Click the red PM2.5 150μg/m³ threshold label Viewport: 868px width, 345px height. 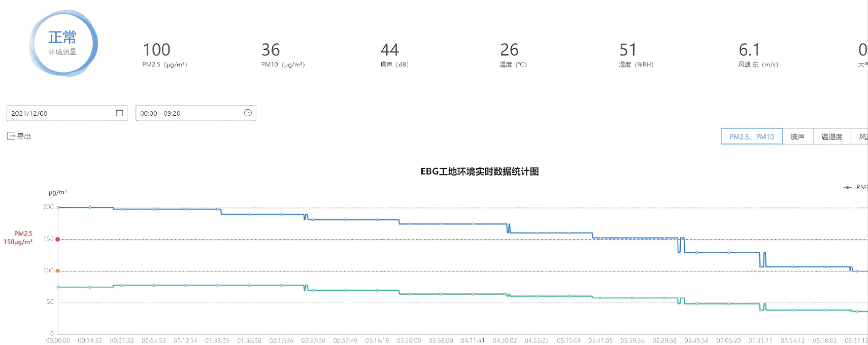click(18, 237)
